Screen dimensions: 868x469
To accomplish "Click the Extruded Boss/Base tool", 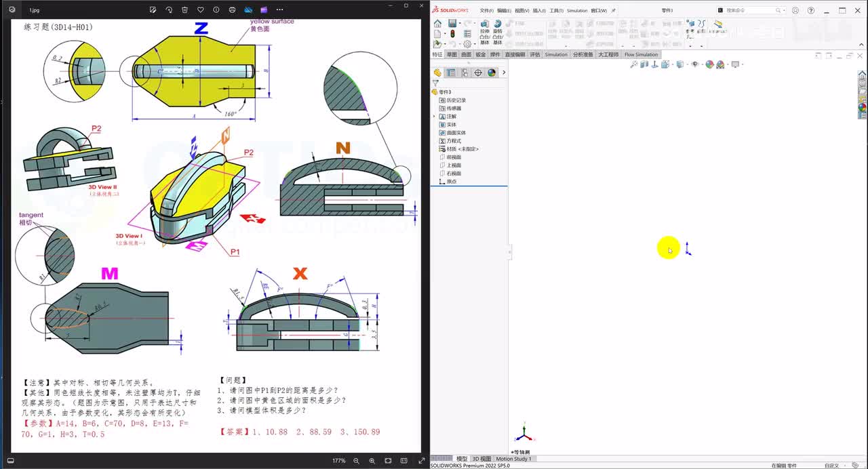I will 484,32.
